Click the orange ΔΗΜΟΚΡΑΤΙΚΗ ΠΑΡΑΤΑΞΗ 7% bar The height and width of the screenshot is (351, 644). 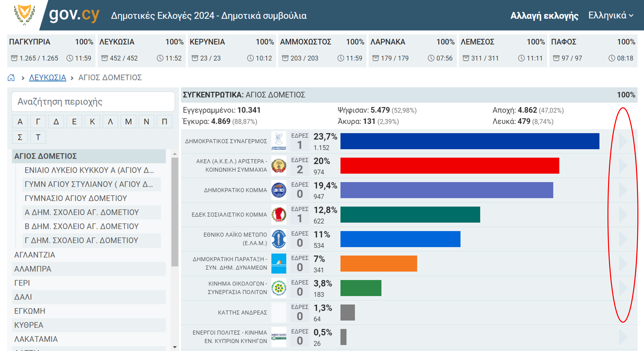click(x=379, y=264)
